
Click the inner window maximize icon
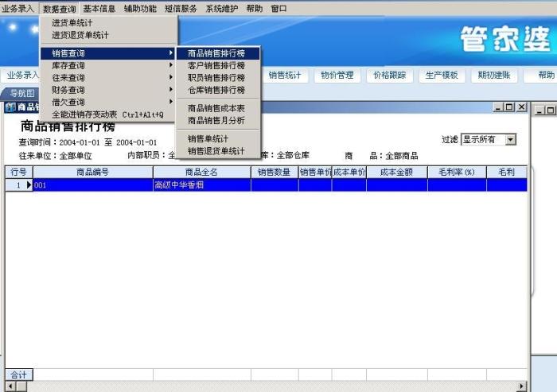pos(509,107)
